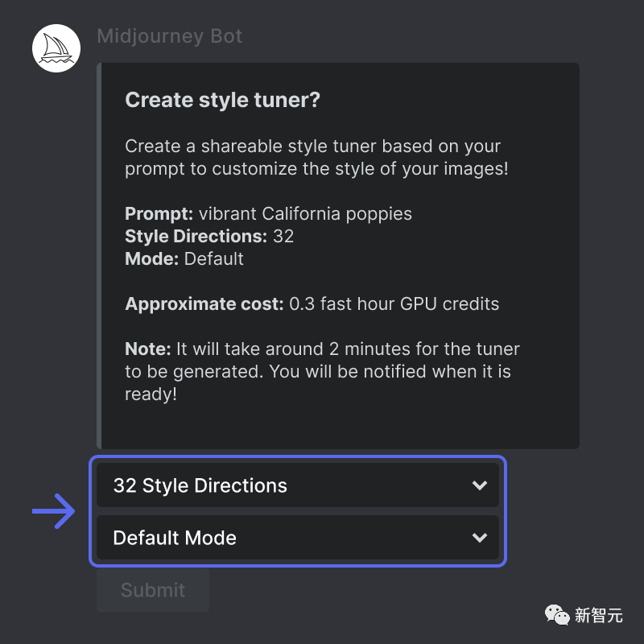Click the Approximate cost line in embed
The height and width of the screenshot is (644, 644).
312,304
